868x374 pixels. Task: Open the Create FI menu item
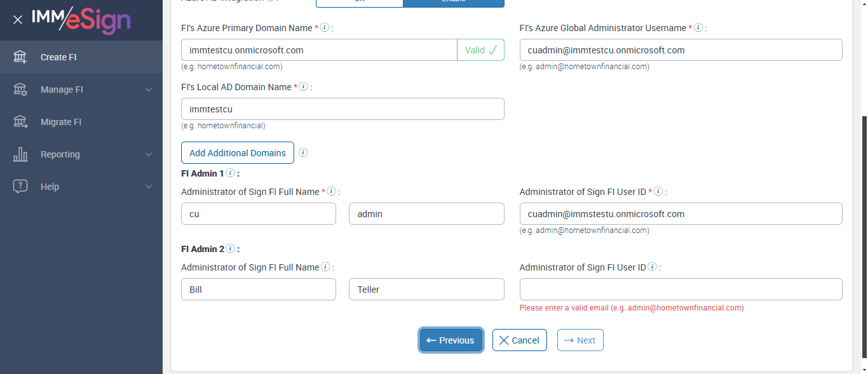click(x=58, y=57)
